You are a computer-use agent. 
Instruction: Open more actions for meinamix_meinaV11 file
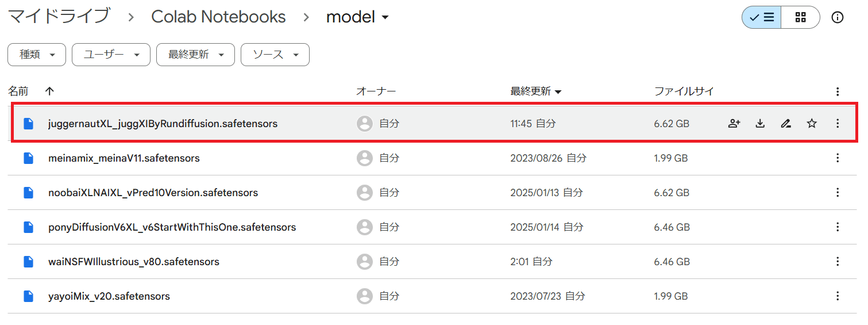pyautogui.click(x=838, y=158)
